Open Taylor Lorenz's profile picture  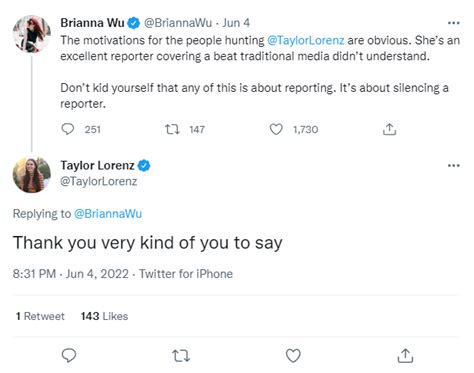pyautogui.click(x=32, y=174)
